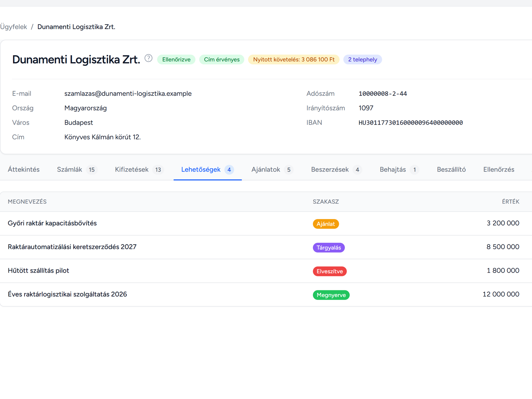Click the country value Magyarország

(x=85, y=108)
